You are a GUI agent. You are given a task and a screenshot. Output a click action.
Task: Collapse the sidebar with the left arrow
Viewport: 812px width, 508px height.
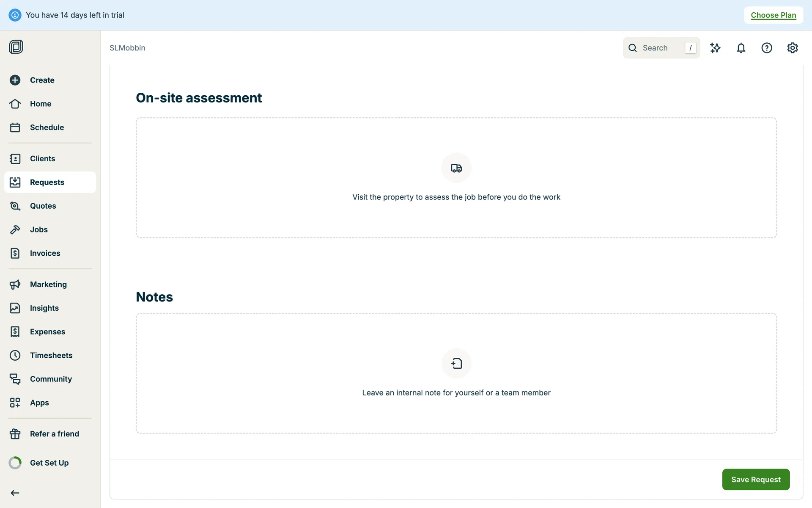[15, 493]
